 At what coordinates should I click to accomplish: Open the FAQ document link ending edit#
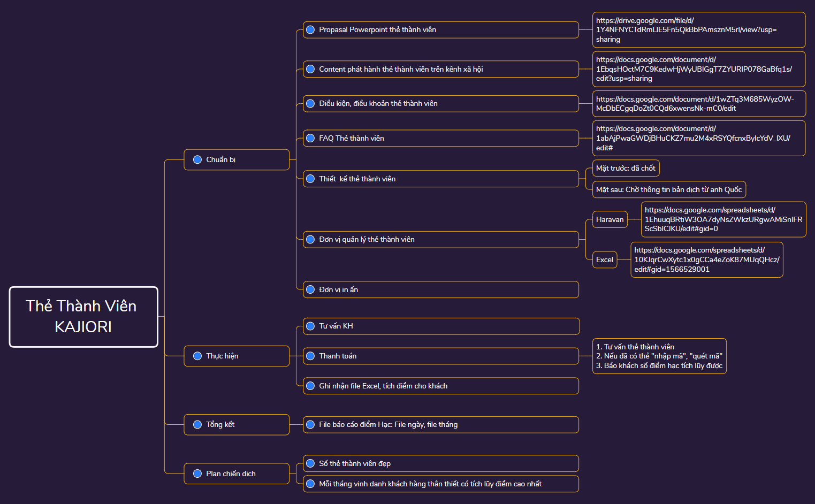[x=699, y=138]
